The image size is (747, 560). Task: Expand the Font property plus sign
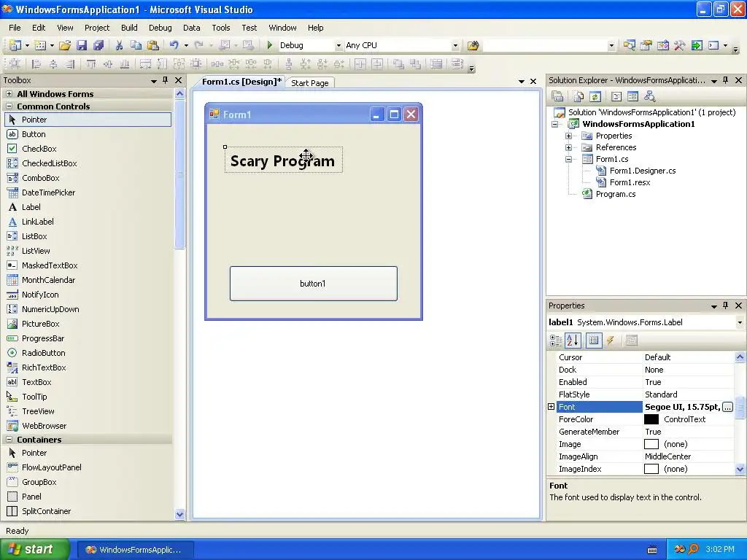click(x=551, y=407)
